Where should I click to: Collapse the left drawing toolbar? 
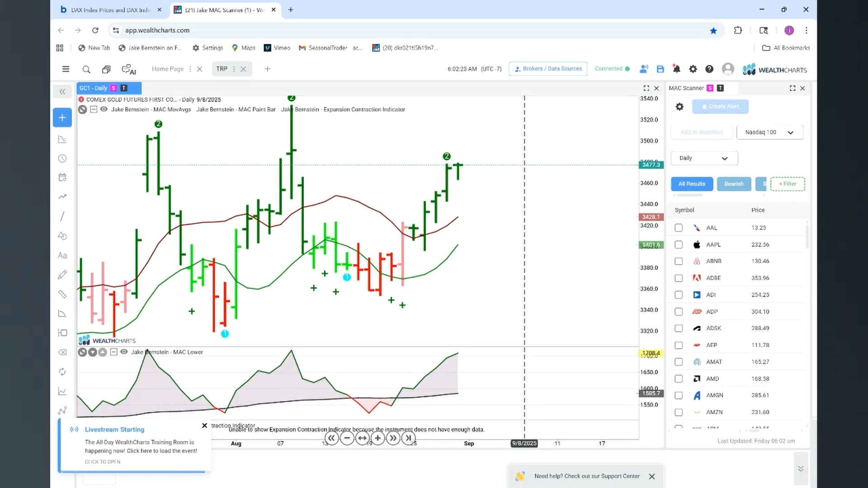[62, 92]
